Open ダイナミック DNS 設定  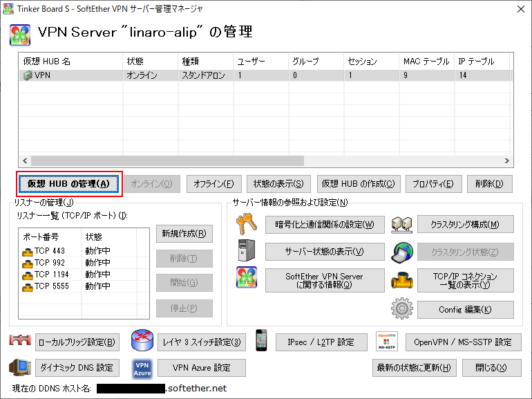click(x=77, y=368)
